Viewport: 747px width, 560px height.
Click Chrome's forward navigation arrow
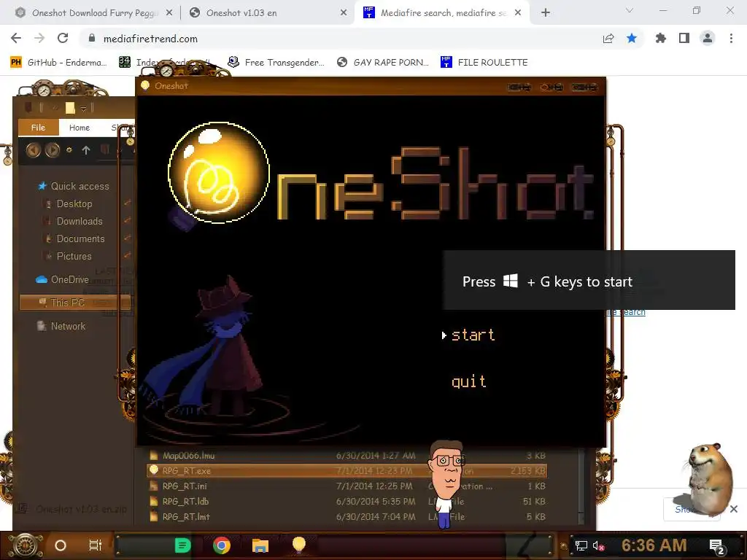(39, 39)
